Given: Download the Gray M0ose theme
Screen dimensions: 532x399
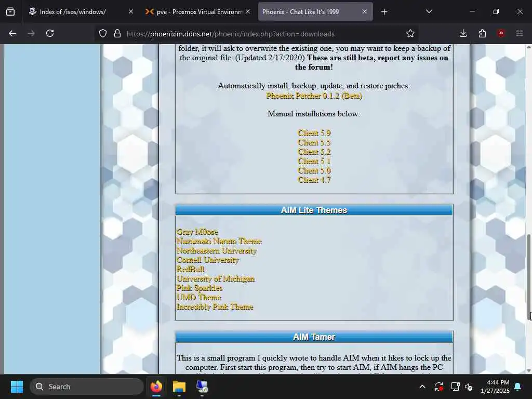Looking at the screenshot, I should coord(197,232).
